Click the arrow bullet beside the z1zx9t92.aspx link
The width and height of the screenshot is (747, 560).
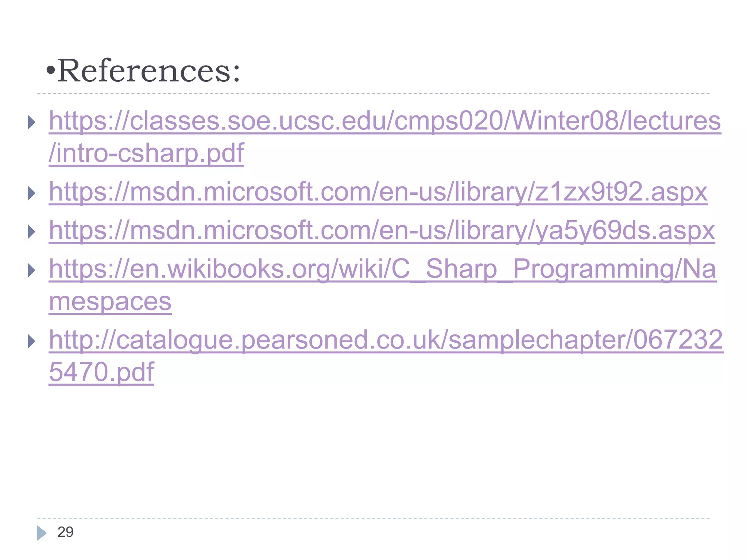32,193
